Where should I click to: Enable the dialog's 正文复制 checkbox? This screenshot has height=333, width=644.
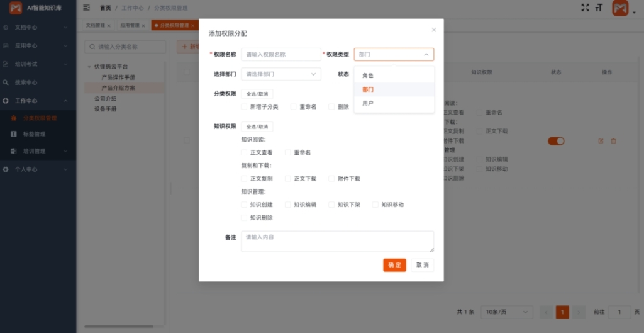(x=244, y=179)
